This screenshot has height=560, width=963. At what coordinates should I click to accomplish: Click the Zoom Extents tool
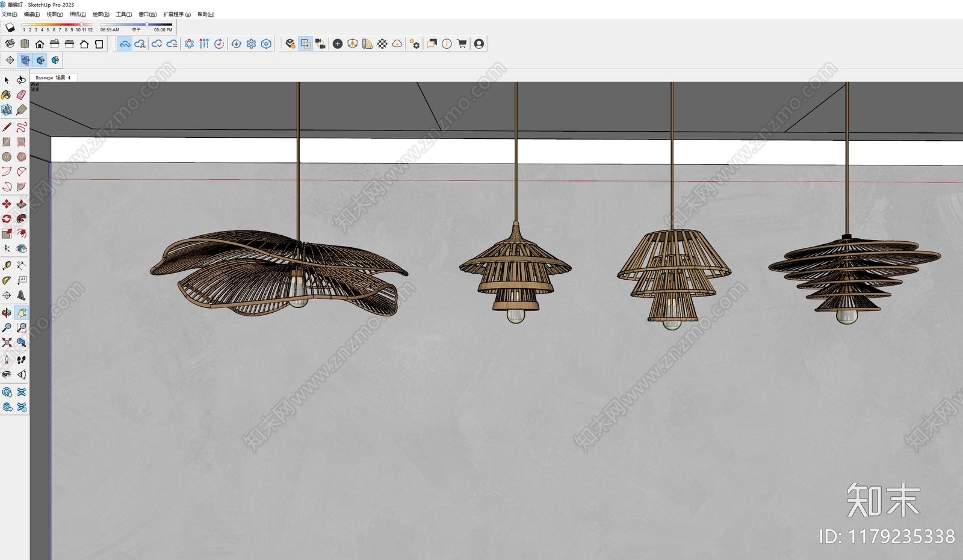pyautogui.click(x=7, y=342)
